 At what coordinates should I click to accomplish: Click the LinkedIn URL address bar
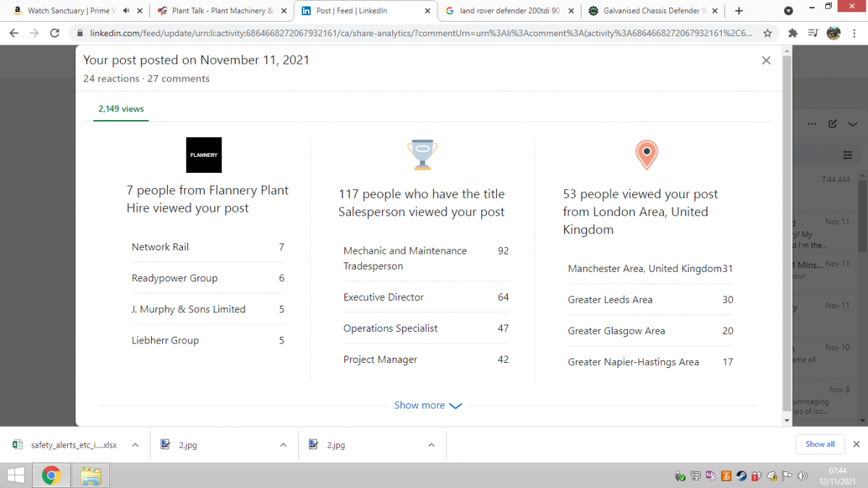coord(420,33)
